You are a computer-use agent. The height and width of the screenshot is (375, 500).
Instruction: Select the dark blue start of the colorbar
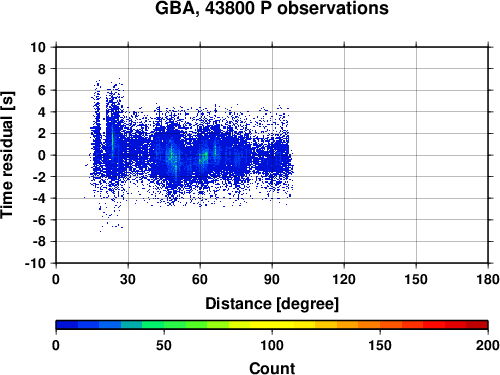pos(67,325)
